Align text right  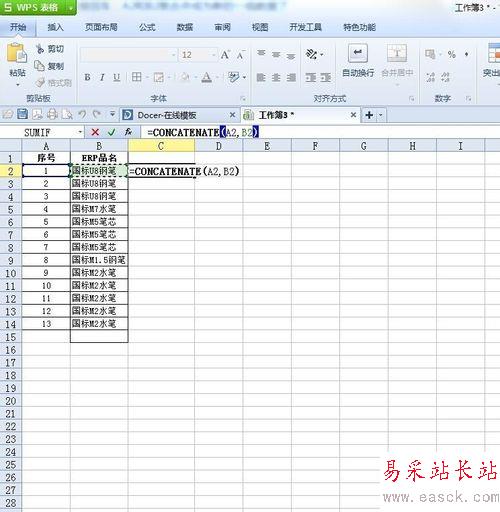291,78
